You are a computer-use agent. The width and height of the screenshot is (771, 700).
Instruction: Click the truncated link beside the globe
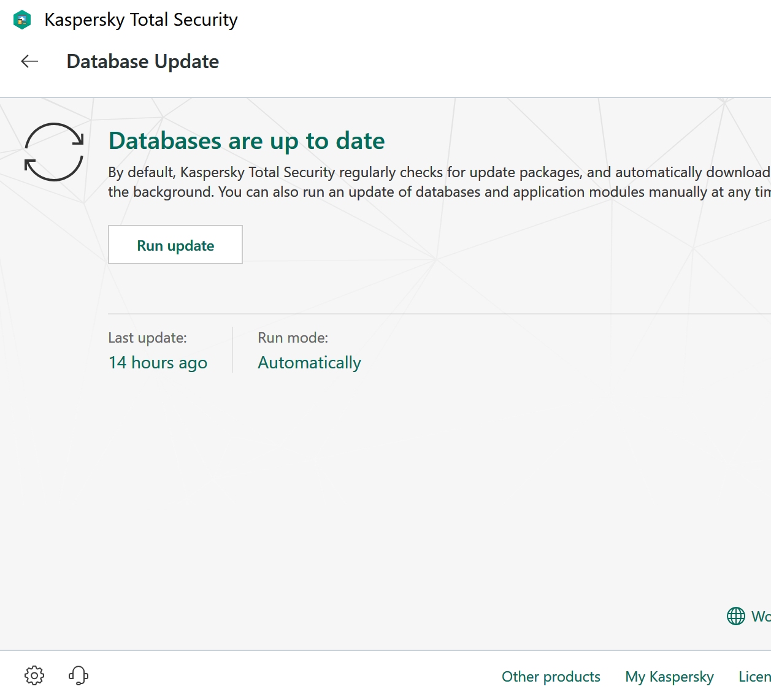click(761, 616)
